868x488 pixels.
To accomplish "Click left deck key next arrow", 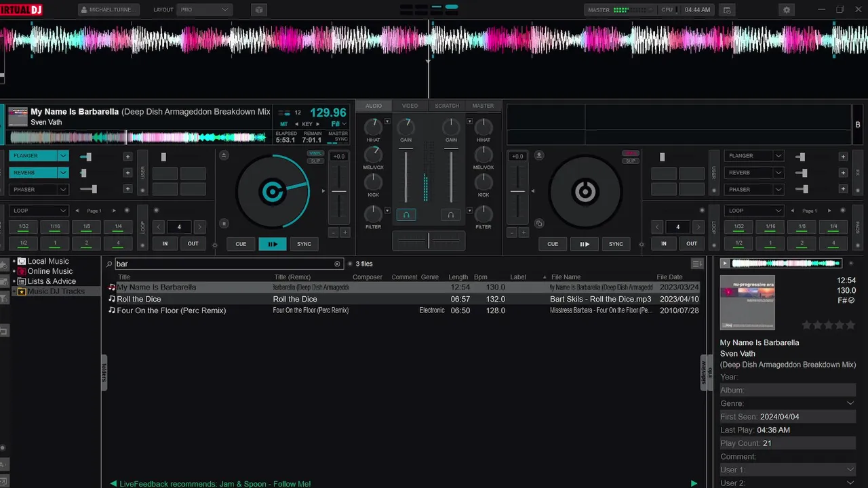I will 318,124.
